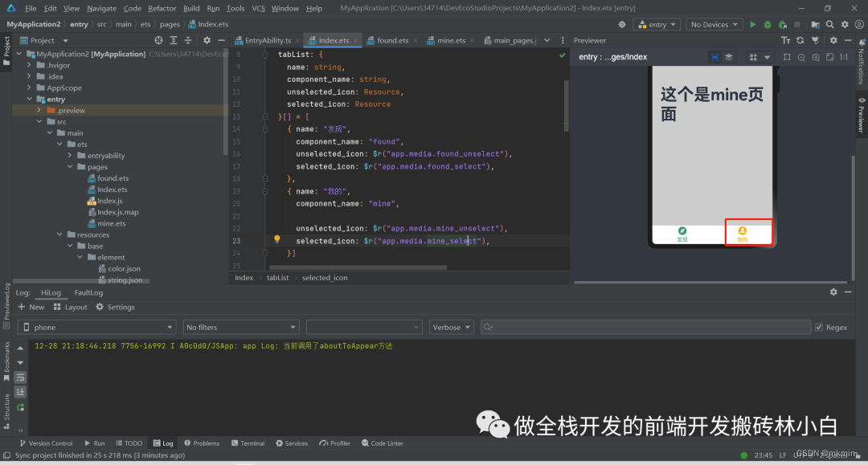868x465 pixels.
Task: Zoom in the preview device
Action: [816, 57]
